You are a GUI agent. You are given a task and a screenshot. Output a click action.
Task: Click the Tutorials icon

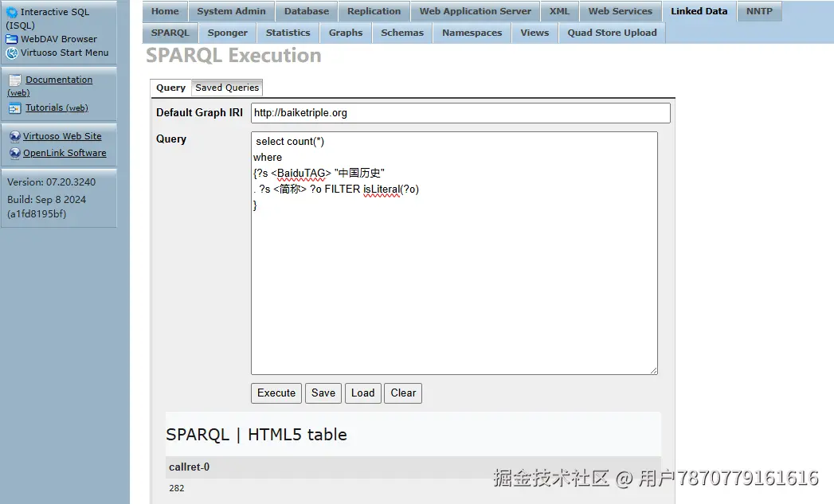click(x=15, y=108)
